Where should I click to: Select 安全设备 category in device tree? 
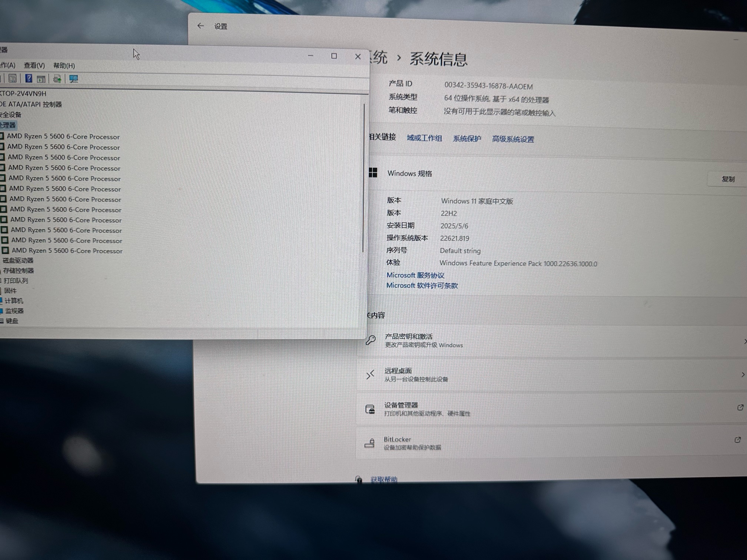11,115
